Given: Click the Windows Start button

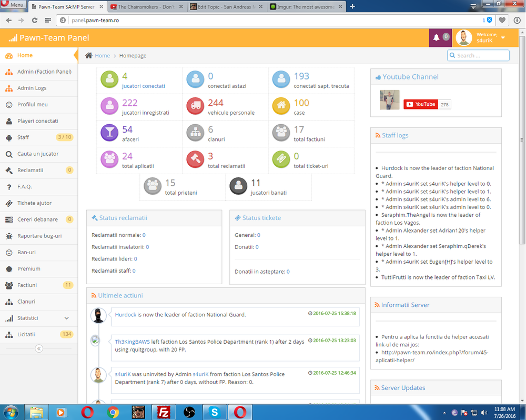Looking at the screenshot, I should [10, 412].
